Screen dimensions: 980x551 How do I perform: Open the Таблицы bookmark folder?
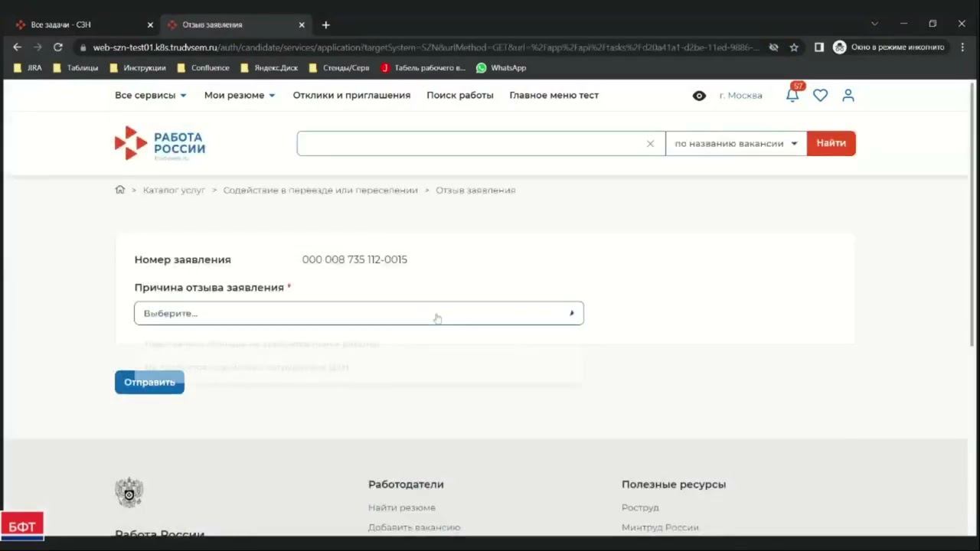pos(76,68)
